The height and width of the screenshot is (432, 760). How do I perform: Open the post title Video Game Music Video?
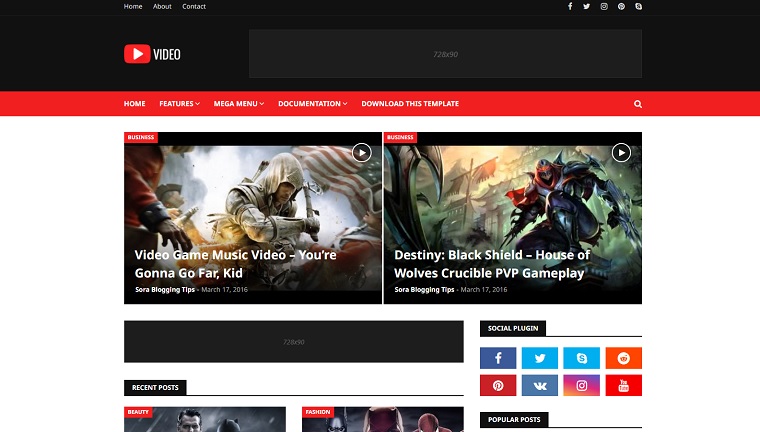point(236,264)
